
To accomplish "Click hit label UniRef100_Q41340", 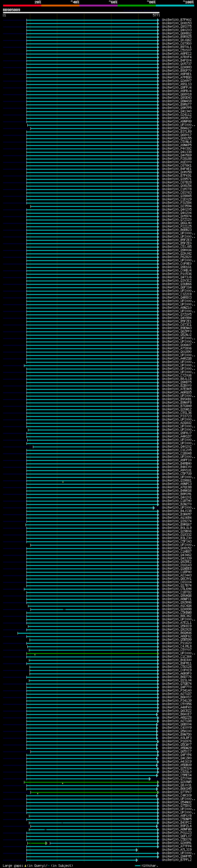I will click(176, 111).
